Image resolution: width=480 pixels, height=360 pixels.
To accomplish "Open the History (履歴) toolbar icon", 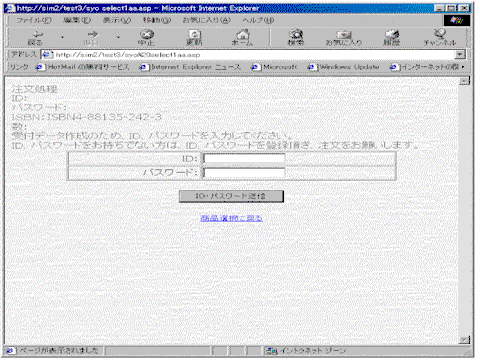I will coord(392,38).
